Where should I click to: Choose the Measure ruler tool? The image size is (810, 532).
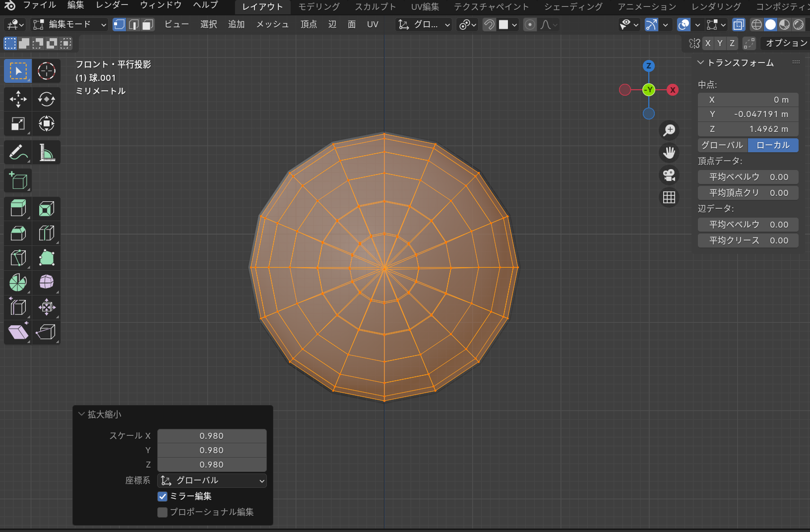(46, 153)
